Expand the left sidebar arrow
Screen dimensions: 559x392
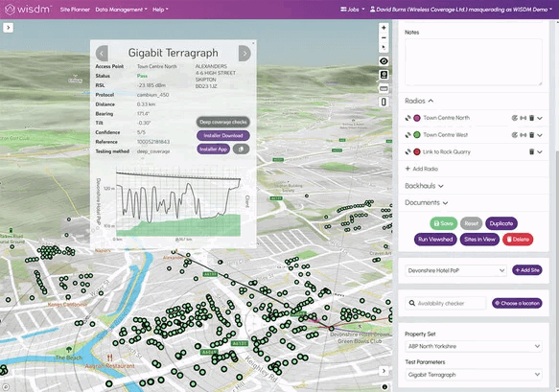[9, 28]
